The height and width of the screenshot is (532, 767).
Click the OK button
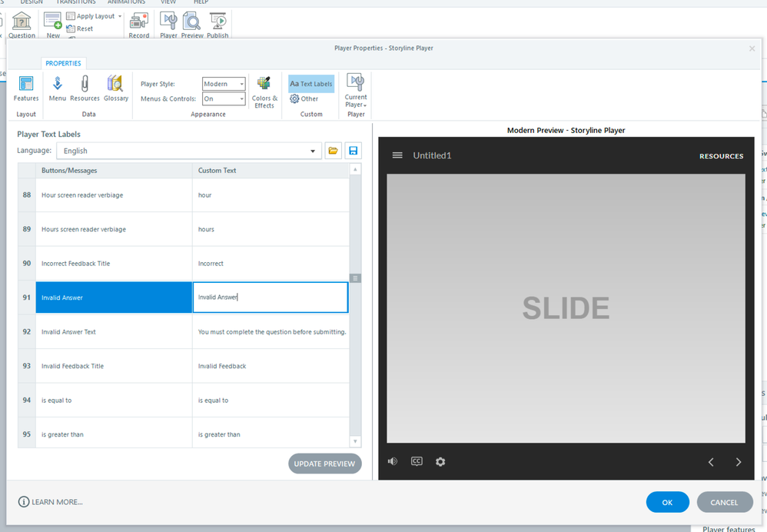667,502
